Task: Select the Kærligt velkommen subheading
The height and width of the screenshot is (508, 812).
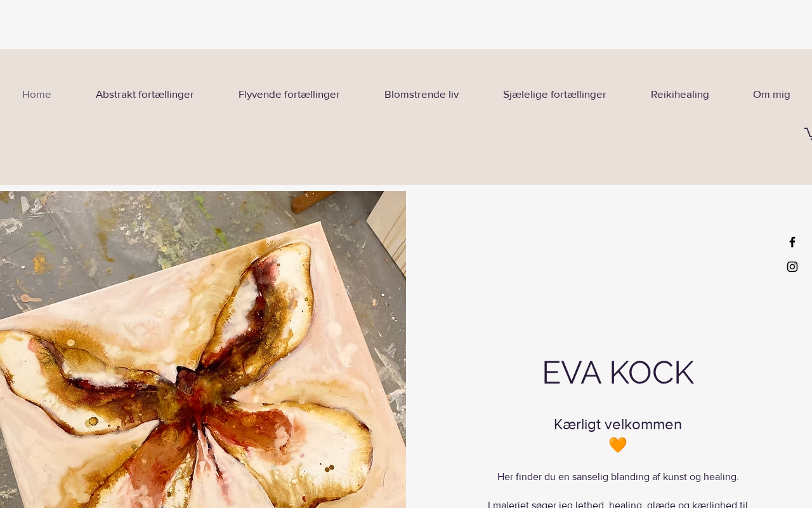Action: 618,424
